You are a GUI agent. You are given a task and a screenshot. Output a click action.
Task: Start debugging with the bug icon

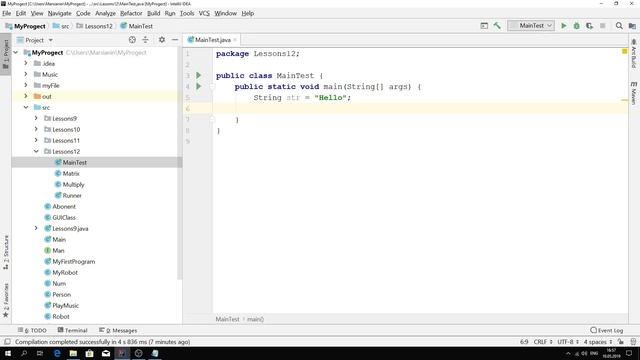[577, 26]
